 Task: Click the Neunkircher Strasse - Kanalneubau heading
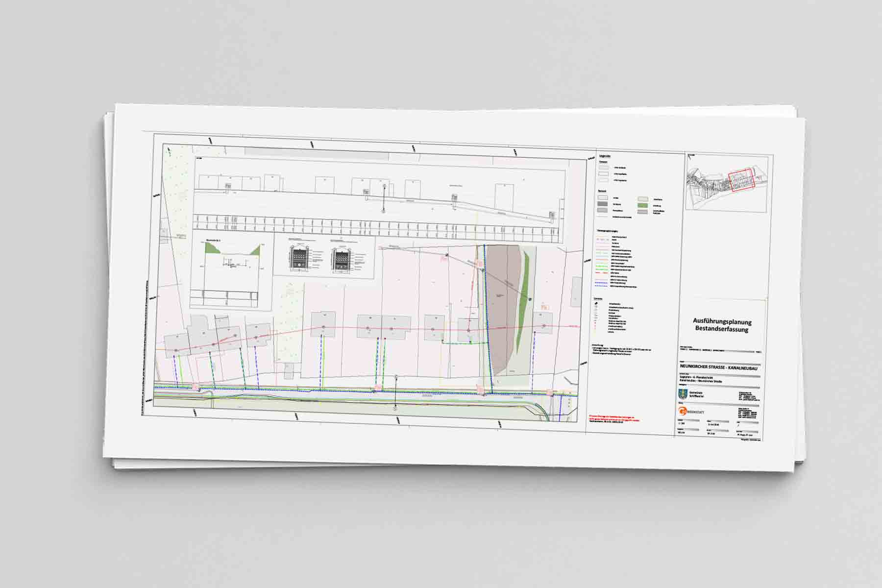(x=718, y=366)
